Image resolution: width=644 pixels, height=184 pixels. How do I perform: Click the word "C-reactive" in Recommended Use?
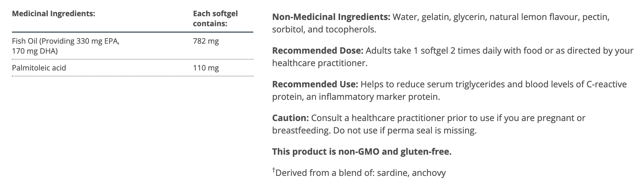point(606,84)
